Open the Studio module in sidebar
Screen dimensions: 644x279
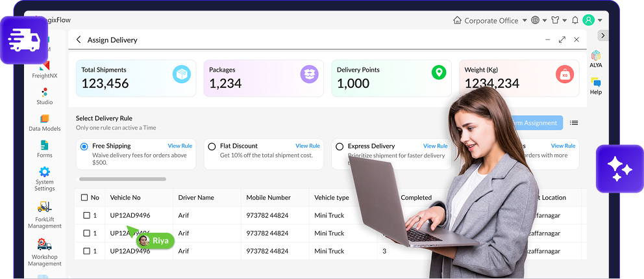point(44,95)
